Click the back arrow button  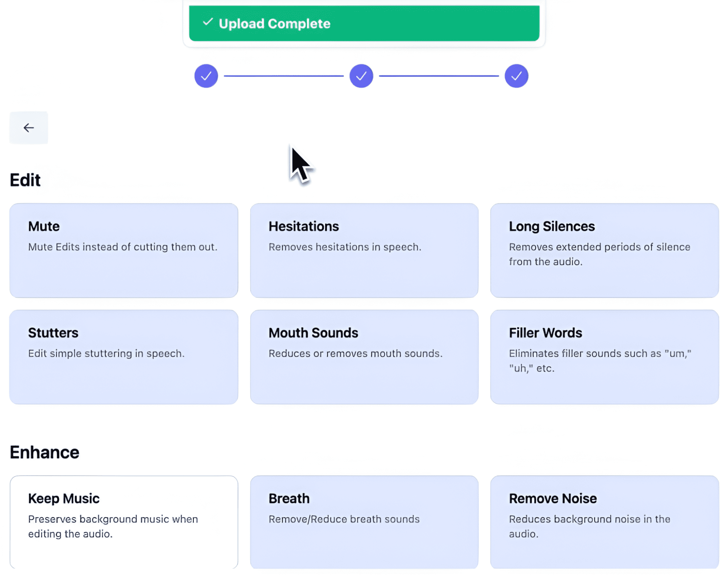[28, 128]
